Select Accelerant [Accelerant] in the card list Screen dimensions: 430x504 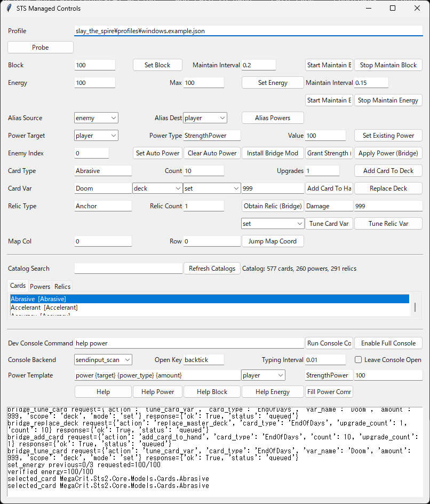210,308
